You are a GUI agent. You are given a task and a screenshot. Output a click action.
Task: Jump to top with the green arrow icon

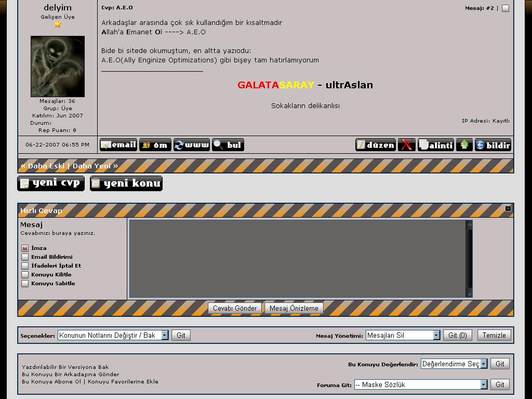tap(464, 145)
